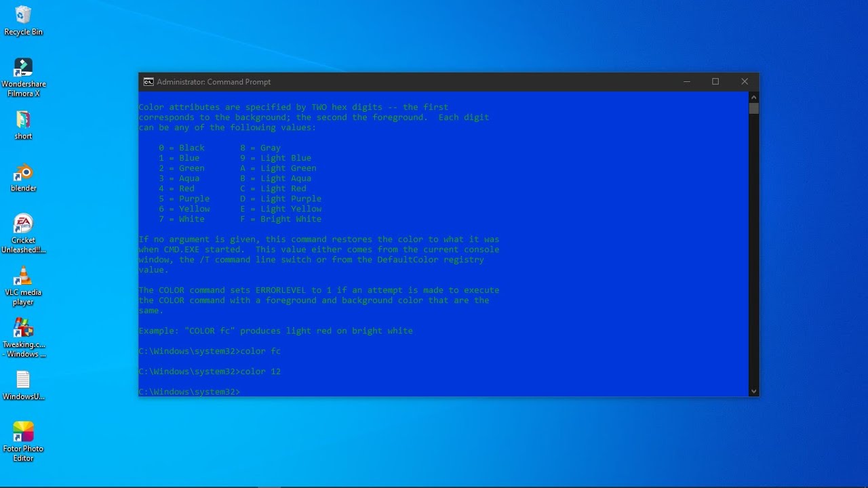The image size is (868, 488).
Task: Click the 'A = Light Green' entry
Action: [278, 168]
